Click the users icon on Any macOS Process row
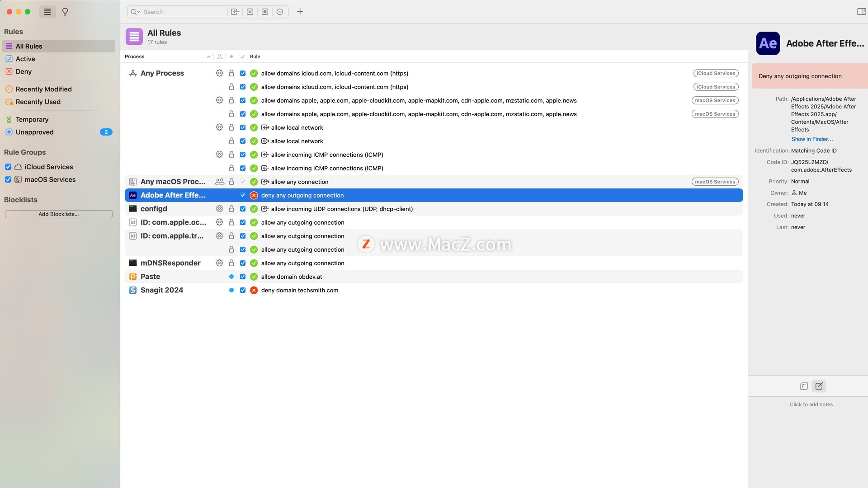Screen dimensions: 868x488 coord(220,182)
